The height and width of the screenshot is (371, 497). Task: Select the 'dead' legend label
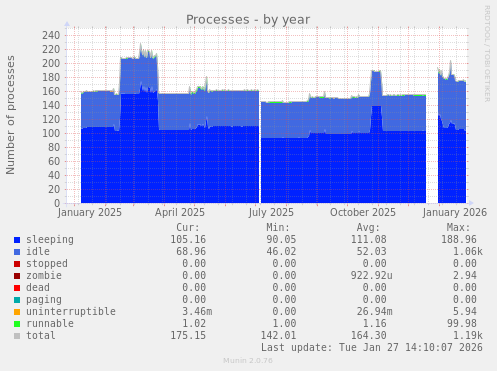point(38,287)
